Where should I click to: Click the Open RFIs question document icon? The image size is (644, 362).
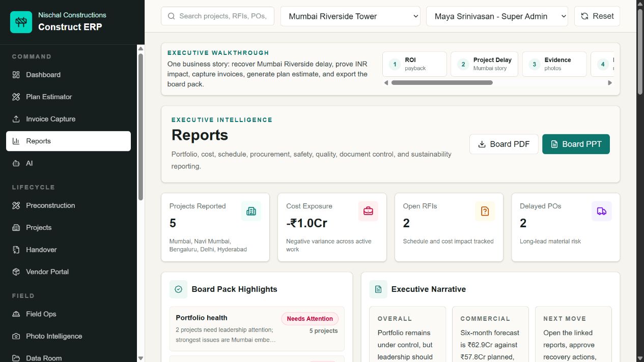pyautogui.click(x=485, y=211)
